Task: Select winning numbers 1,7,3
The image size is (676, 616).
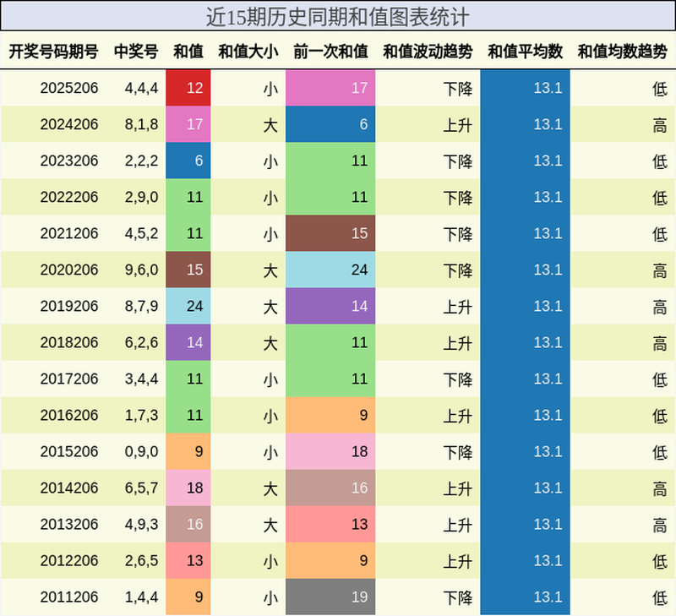Action: click(x=141, y=415)
